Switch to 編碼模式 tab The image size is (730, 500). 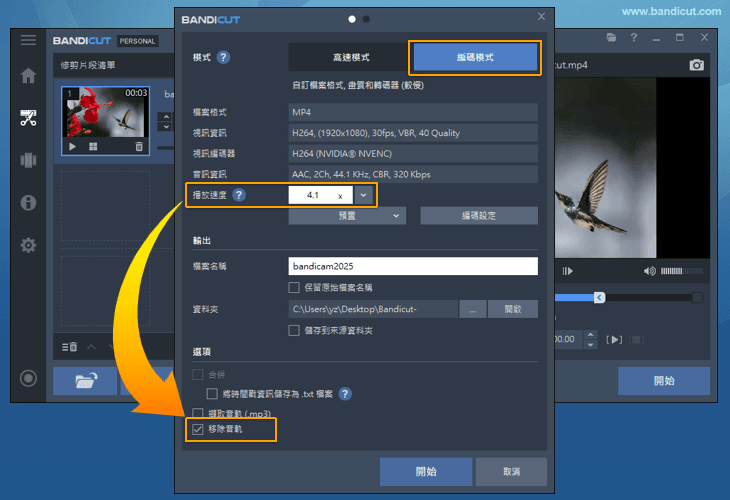pos(475,57)
